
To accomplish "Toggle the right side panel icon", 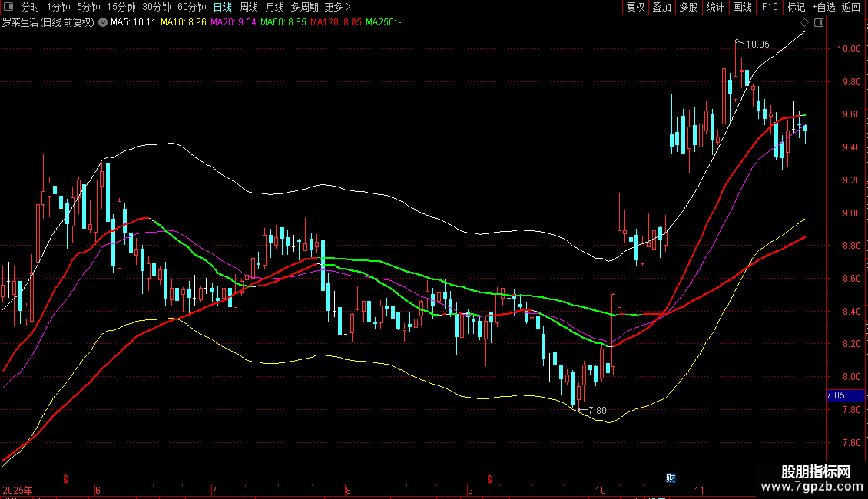I will tap(820, 23).
